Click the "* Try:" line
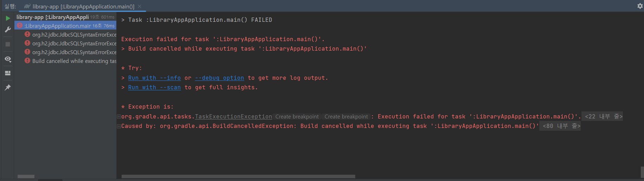The width and height of the screenshot is (644, 181). 132,68
